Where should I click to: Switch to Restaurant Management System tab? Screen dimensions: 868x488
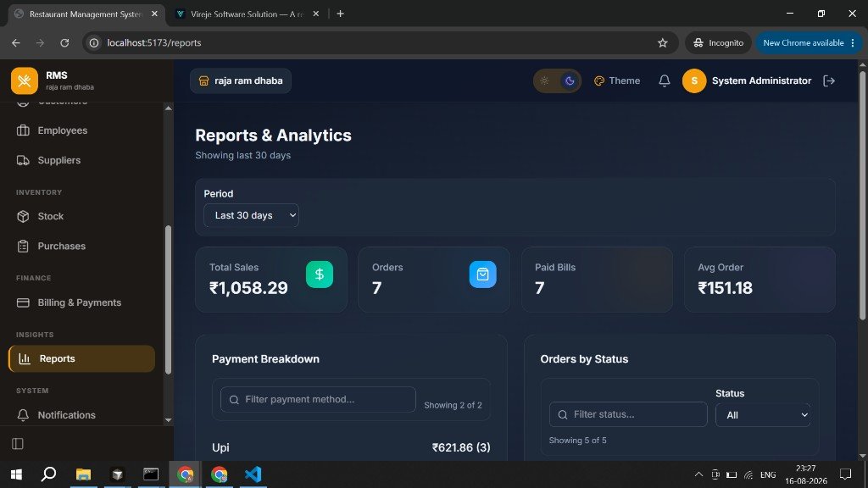pos(86,14)
